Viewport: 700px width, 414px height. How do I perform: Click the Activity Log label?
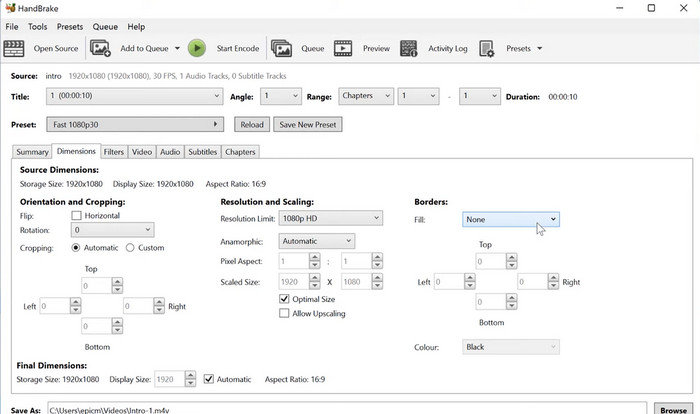coord(448,48)
